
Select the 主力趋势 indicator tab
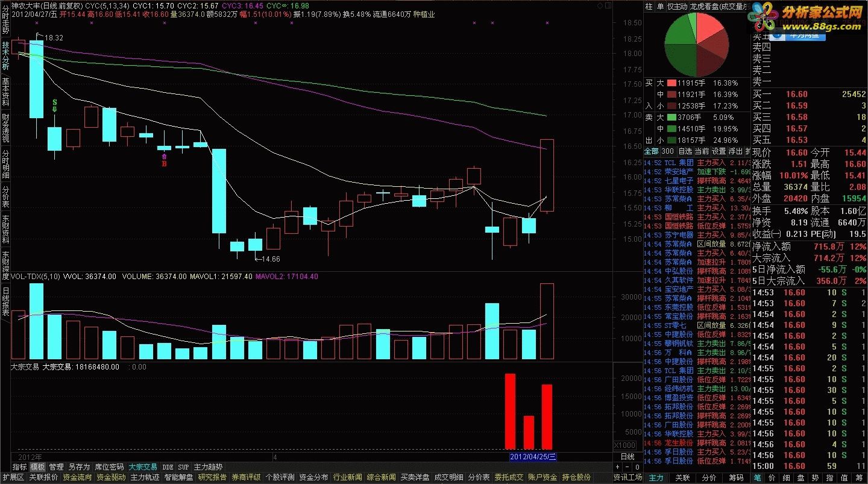coord(208,467)
